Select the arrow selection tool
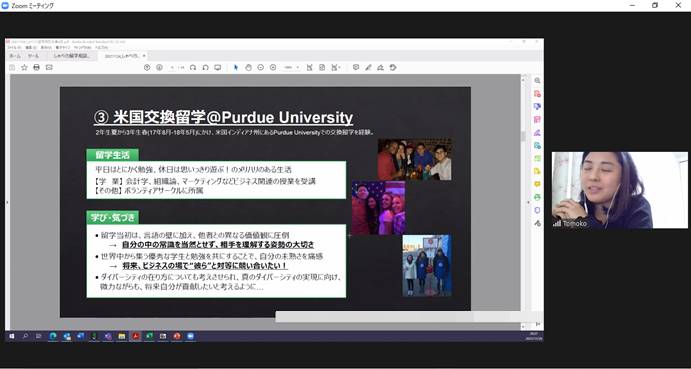Viewport: 691px width, 369px height. point(236,67)
